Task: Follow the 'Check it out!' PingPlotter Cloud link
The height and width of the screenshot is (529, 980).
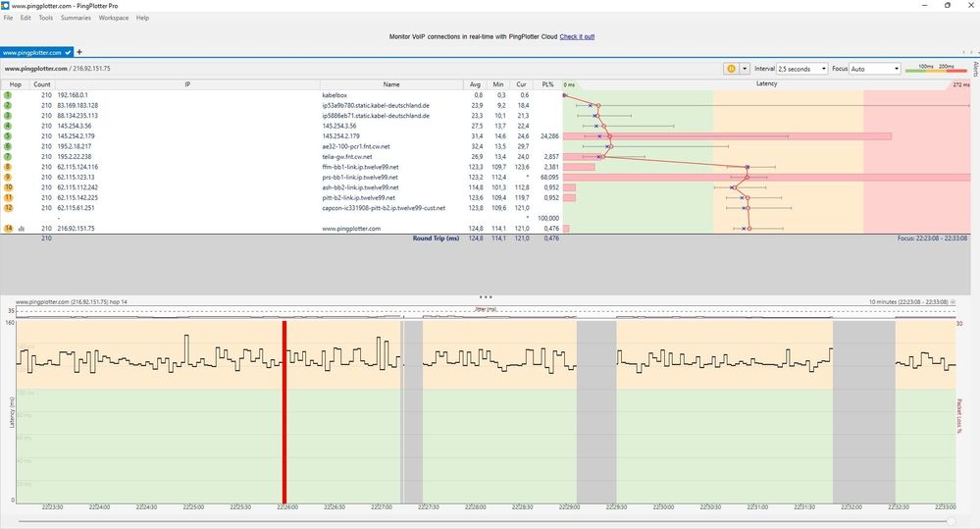Action: [x=577, y=37]
